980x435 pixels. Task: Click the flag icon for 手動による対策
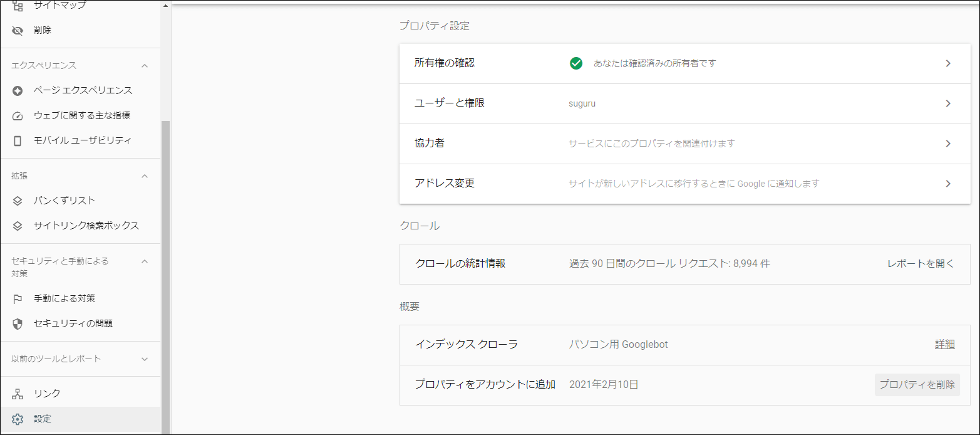click(x=18, y=298)
